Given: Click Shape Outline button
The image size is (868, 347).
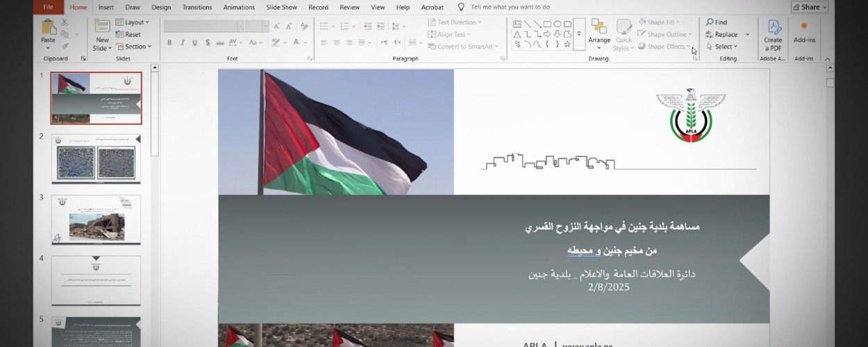Looking at the screenshot, I should [x=665, y=34].
